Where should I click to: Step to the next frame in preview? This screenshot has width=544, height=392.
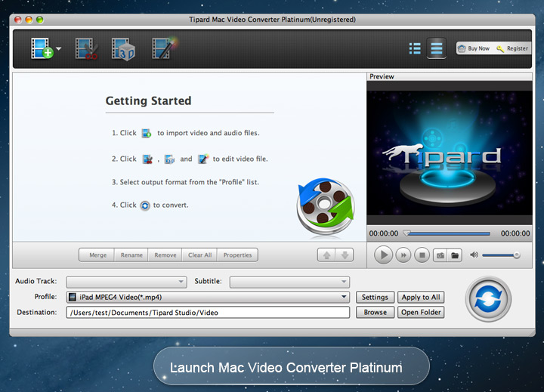click(x=403, y=255)
